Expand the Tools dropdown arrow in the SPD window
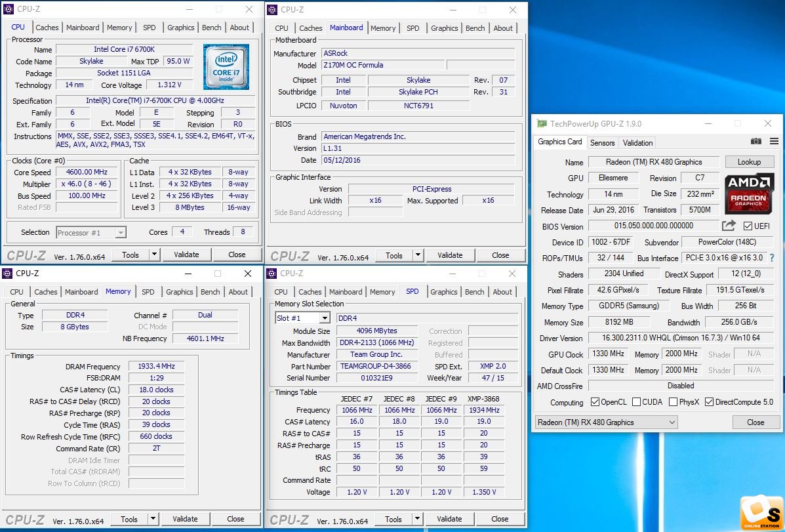 point(417,519)
